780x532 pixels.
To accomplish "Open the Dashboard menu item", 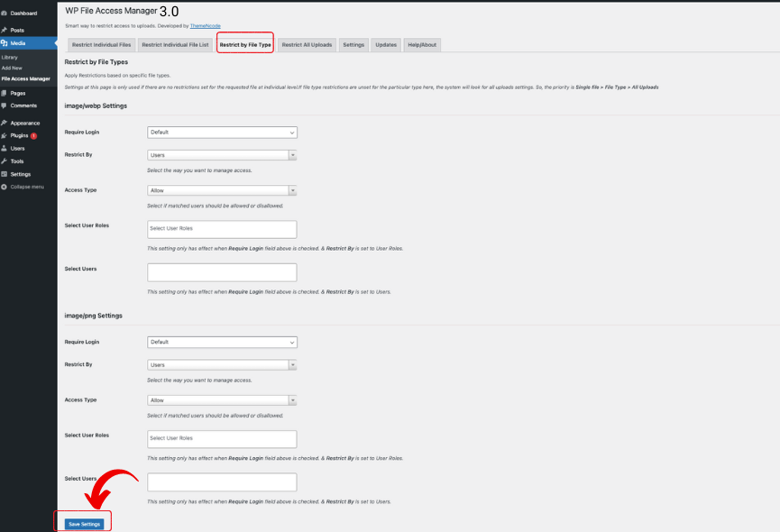I will tap(23, 14).
